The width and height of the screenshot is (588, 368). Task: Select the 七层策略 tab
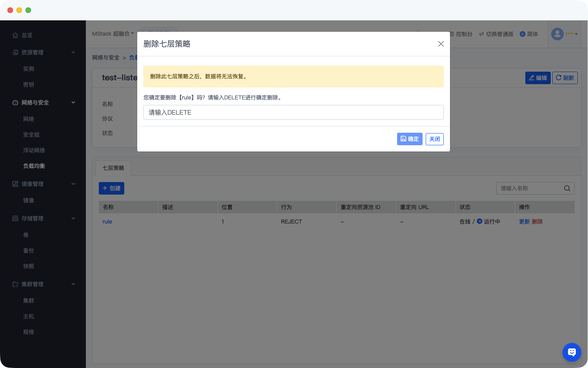113,168
